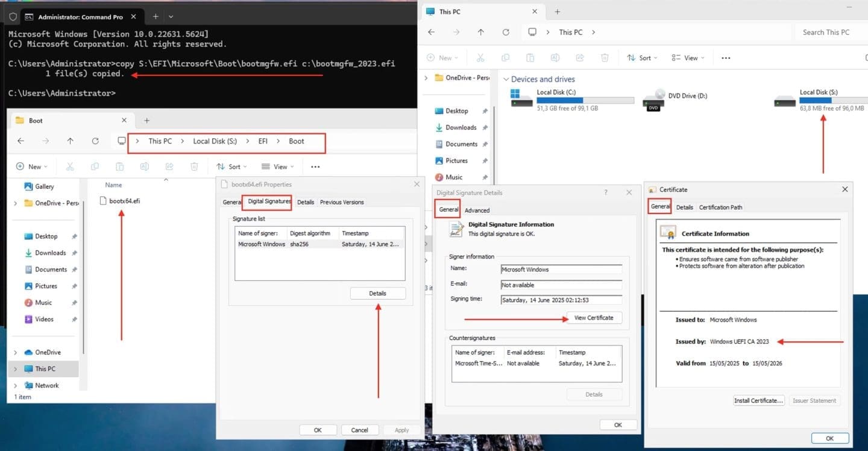Expand the Network tree node

[16, 385]
